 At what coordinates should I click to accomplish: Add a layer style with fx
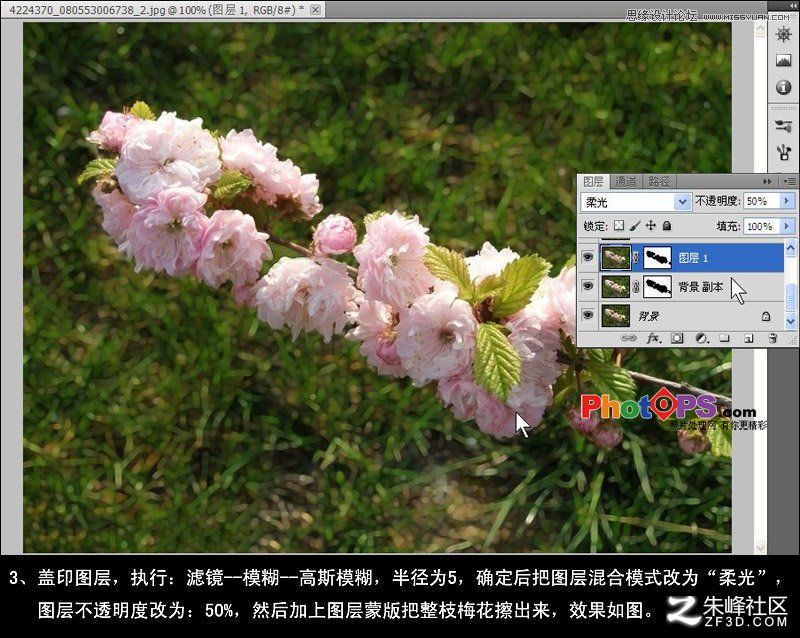(x=654, y=338)
